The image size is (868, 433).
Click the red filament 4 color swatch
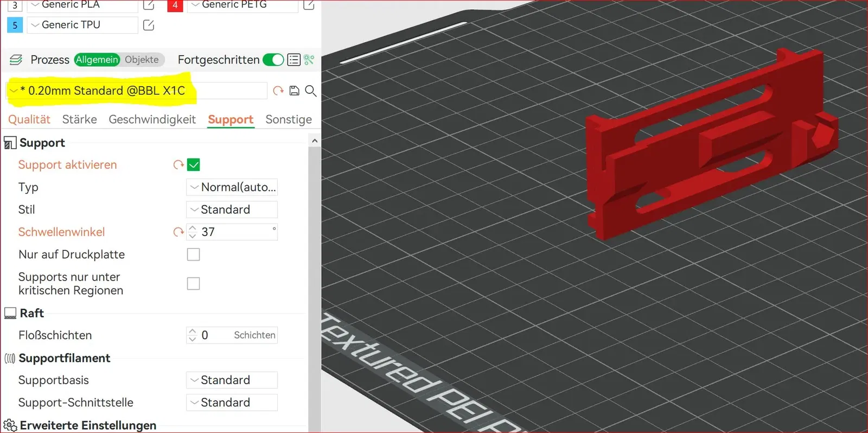coord(175,5)
